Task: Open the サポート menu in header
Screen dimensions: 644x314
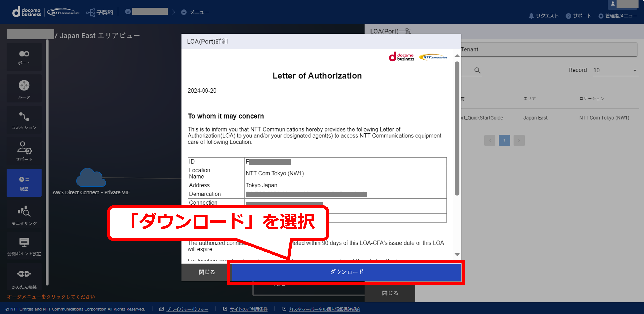Action: click(x=582, y=16)
